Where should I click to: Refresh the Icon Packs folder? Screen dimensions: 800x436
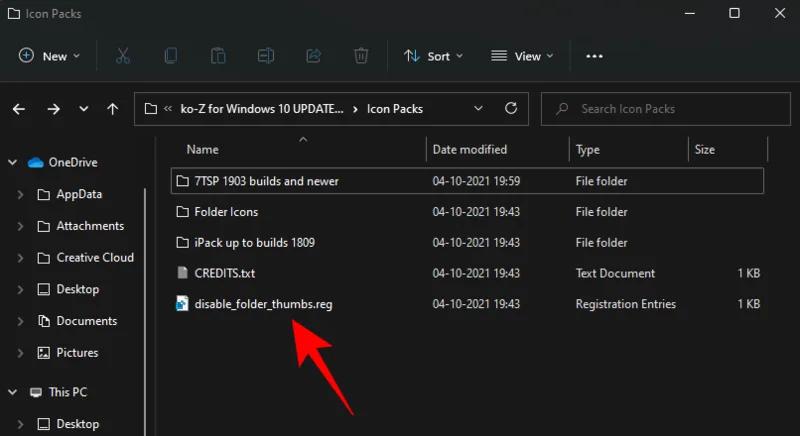511,108
